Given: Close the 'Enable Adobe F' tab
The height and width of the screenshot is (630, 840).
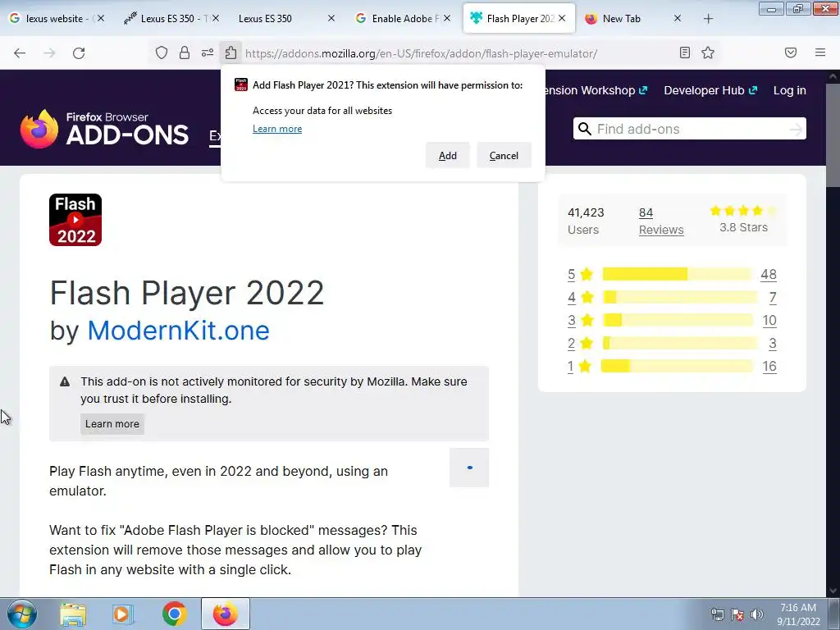Looking at the screenshot, I should pos(447,18).
